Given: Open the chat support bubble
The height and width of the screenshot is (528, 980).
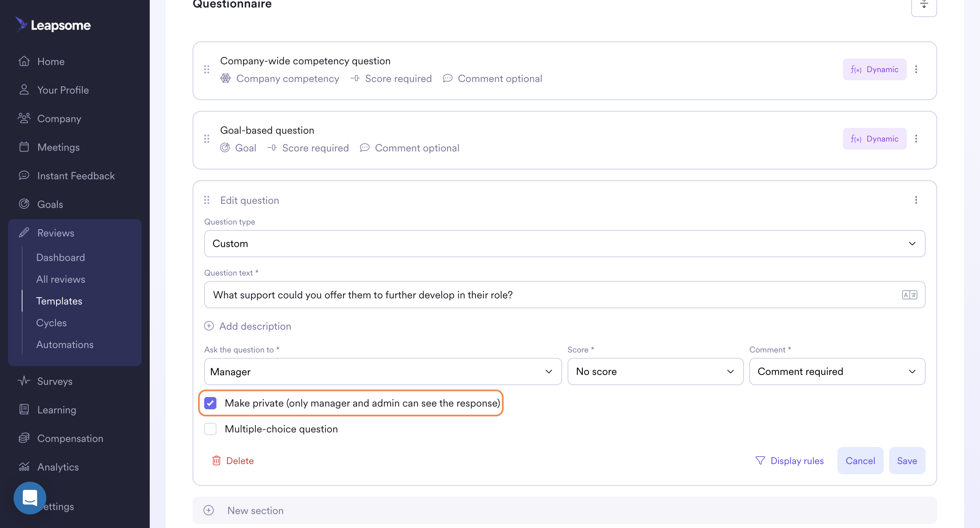Looking at the screenshot, I should (30, 498).
